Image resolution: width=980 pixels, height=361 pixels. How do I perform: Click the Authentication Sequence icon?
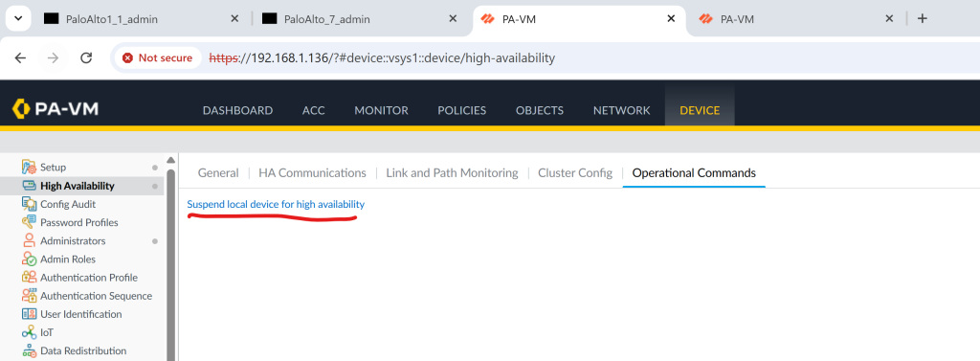tap(30, 296)
